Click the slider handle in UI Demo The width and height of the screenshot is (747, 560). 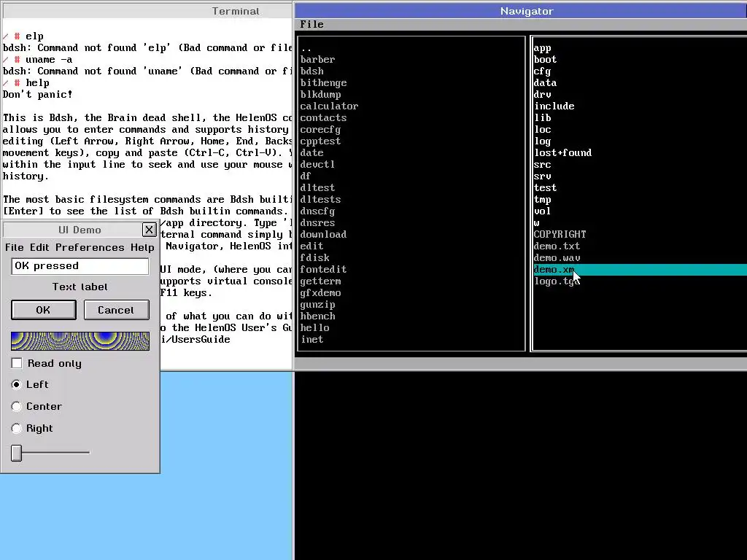[x=17, y=453]
